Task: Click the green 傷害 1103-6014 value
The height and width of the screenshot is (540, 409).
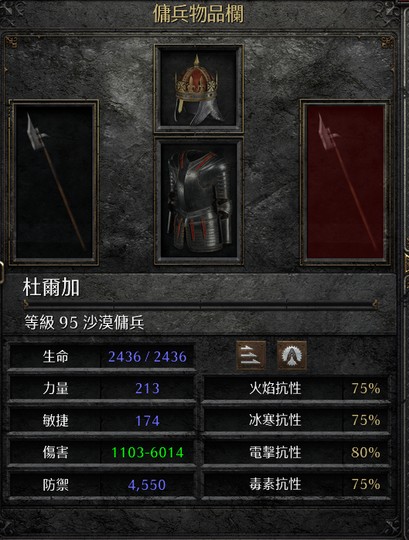Action: point(147,452)
